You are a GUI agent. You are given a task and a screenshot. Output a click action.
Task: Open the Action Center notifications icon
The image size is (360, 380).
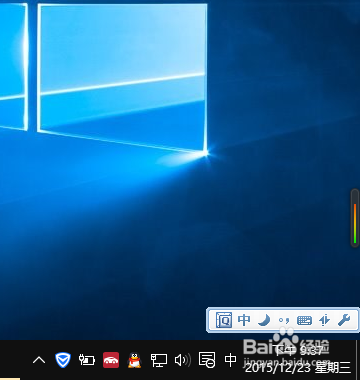coord(207,360)
